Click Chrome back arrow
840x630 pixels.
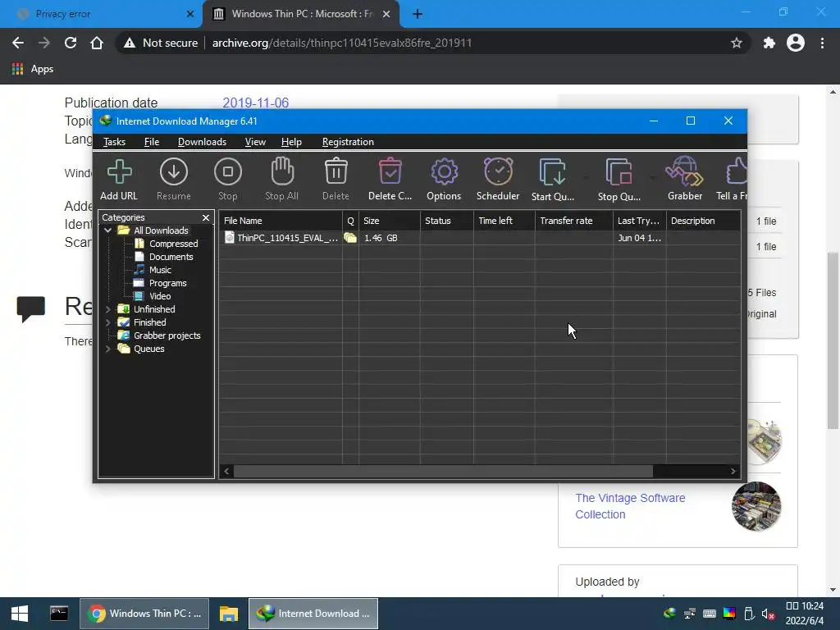click(x=18, y=43)
